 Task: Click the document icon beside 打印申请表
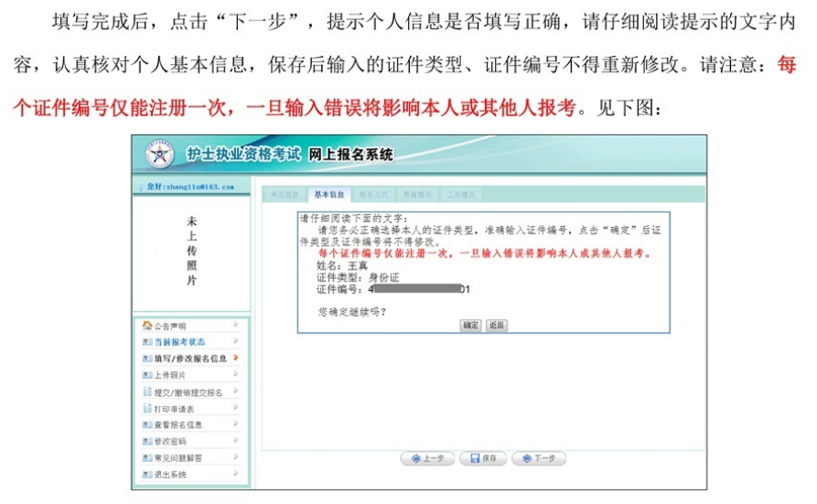146,408
